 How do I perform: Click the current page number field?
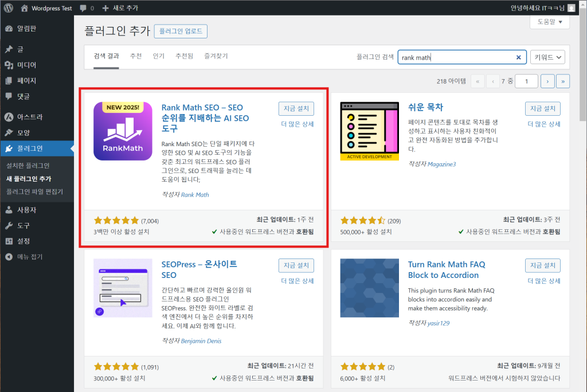[526, 81]
